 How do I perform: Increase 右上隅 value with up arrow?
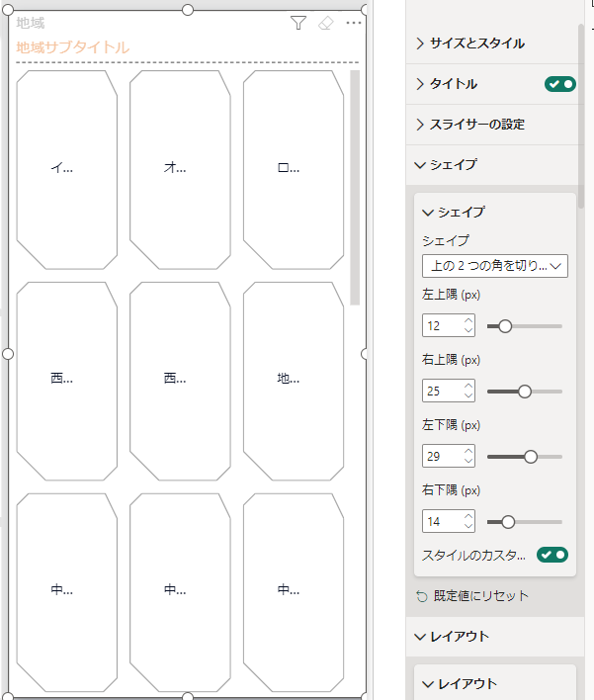pos(468,386)
